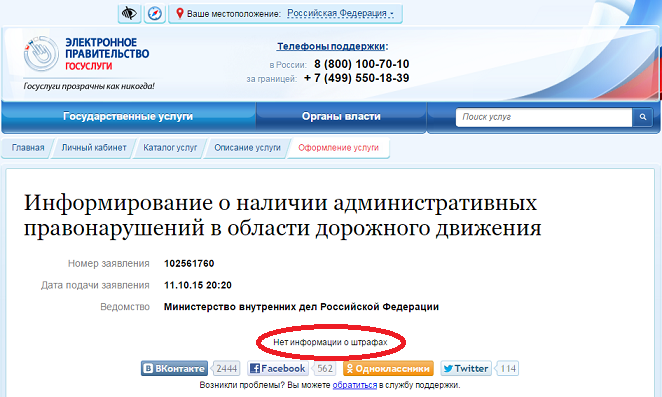The height and width of the screenshot is (397, 662).
Task: Open the обратиться support link
Action: pyautogui.click(x=355, y=385)
